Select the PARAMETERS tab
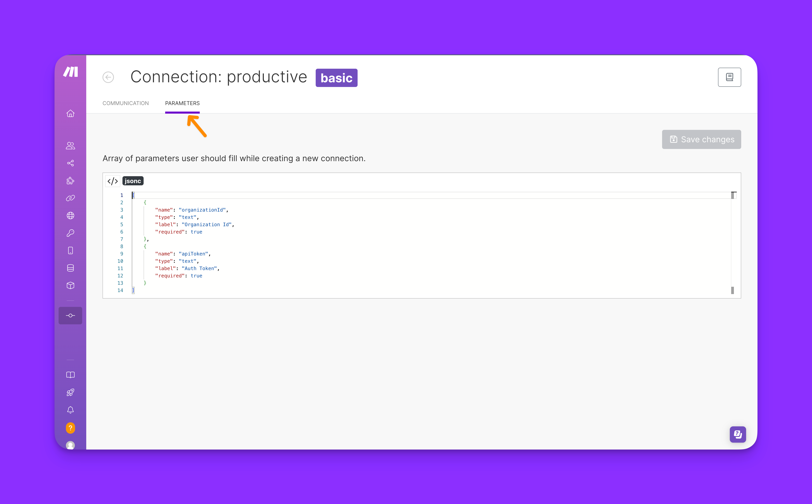This screenshot has height=504, width=812. tap(182, 103)
